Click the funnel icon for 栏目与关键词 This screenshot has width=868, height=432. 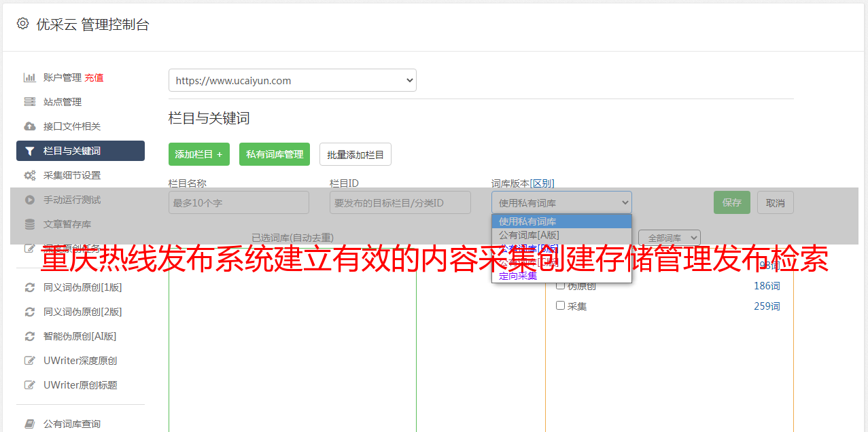tap(29, 151)
